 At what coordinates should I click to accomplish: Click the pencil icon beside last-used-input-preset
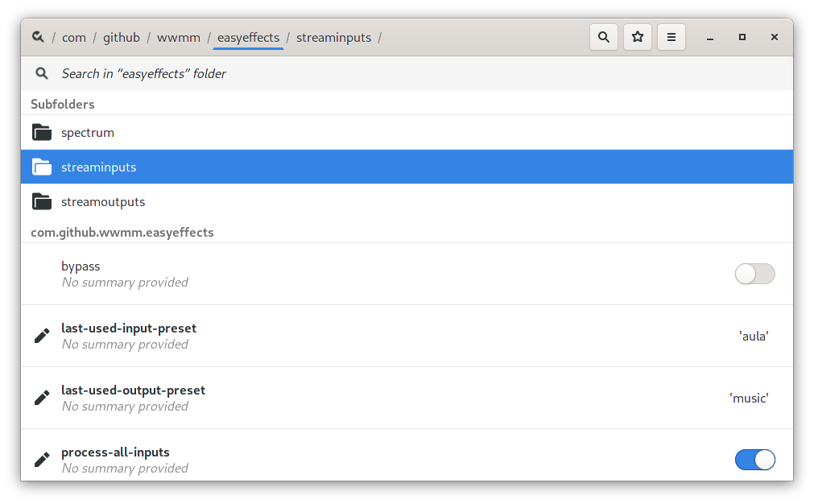(x=41, y=335)
